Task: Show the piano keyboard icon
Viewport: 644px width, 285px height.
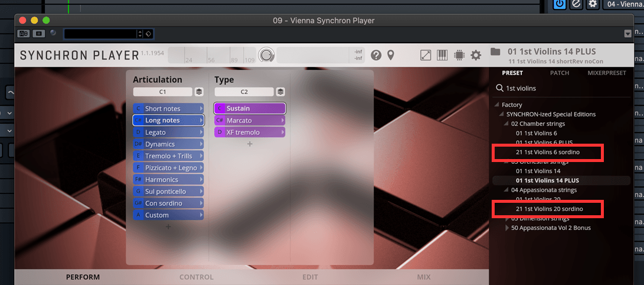Action: [x=442, y=55]
